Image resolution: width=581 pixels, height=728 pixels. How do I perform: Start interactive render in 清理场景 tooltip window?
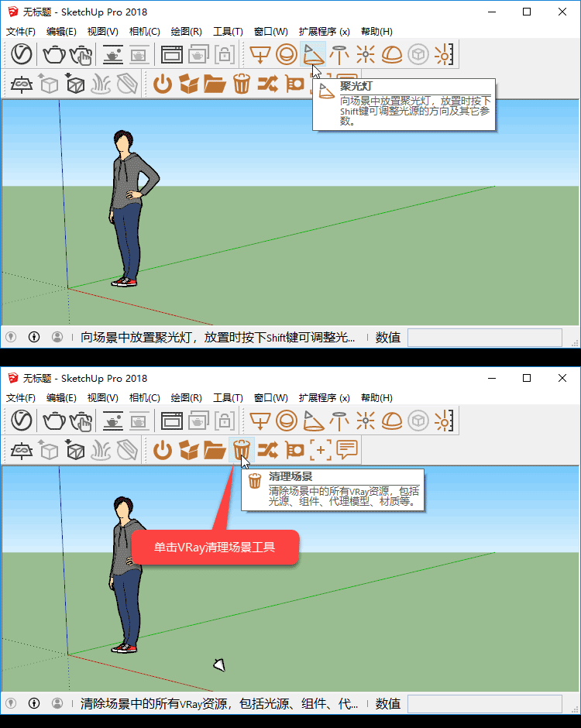click(x=81, y=421)
